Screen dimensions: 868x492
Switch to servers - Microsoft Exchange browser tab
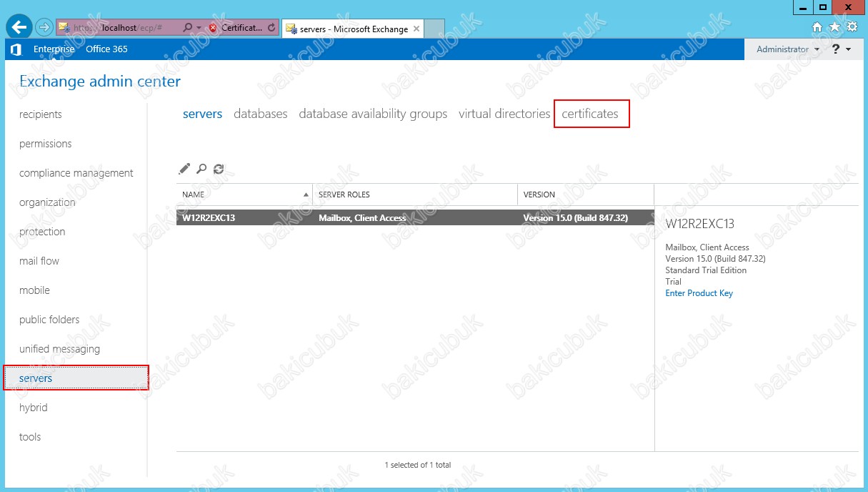click(x=353, y=29)
